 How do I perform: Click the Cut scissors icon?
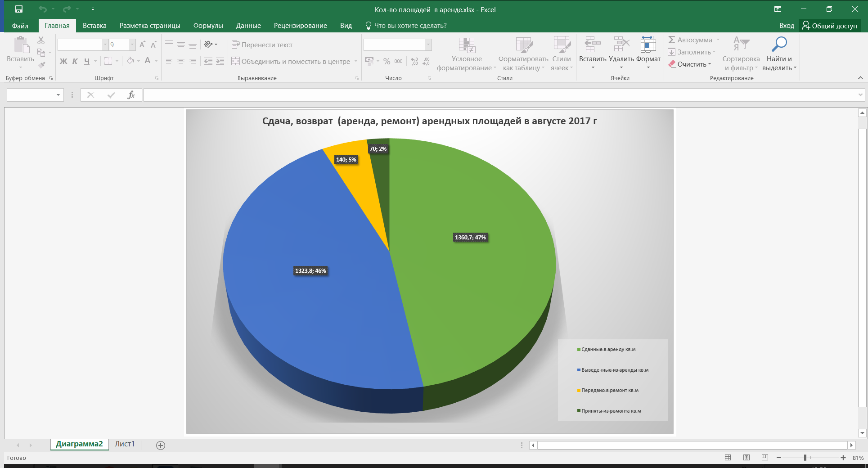pyautogui.click(x=41, y=40)
